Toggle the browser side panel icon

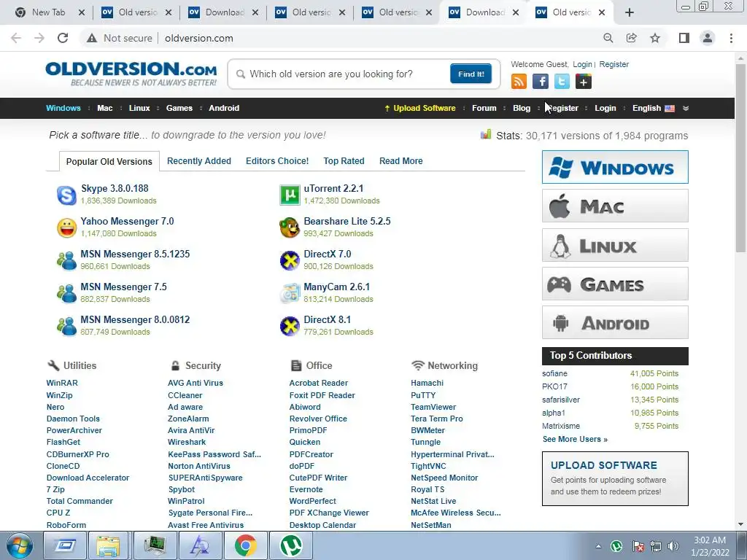684,38
